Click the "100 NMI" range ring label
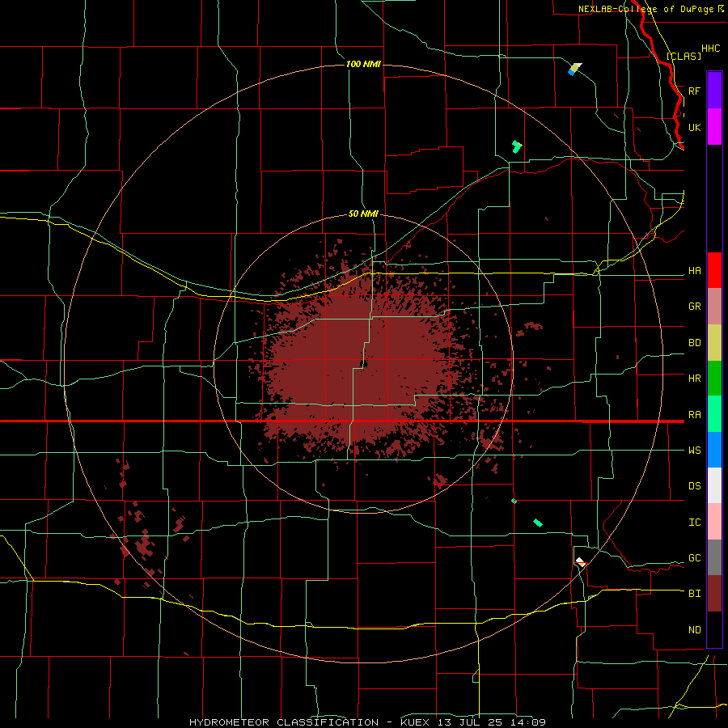 click(x=363, y=64)
